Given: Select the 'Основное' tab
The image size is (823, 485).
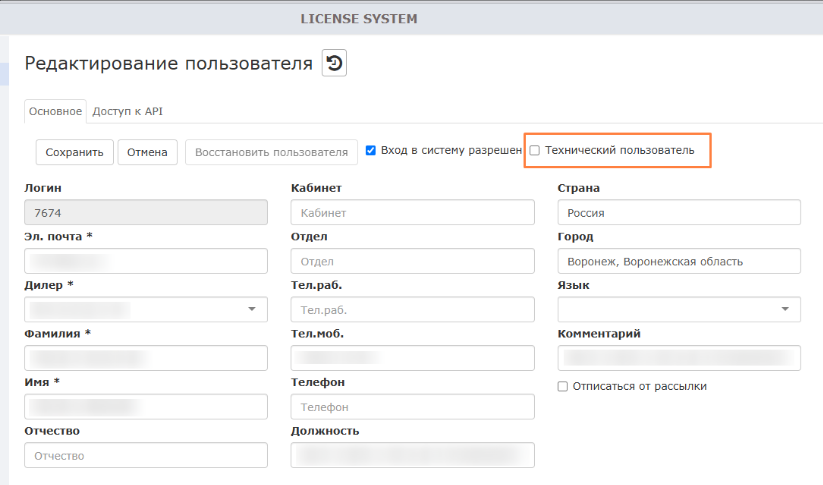Looking at the screenshot, I should tap(55, 111).
